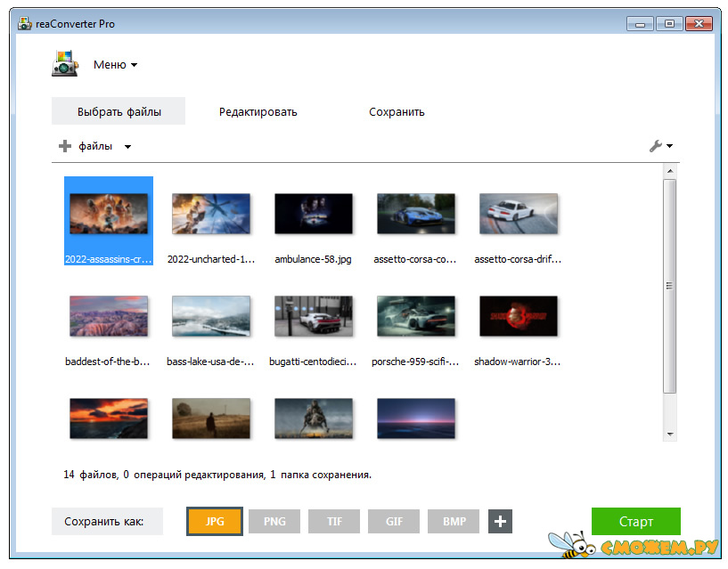The height and width of the screenshot is (569, 728).
Task: Click the file name bass-lake-usa-de-…
Action: (211, 362)
